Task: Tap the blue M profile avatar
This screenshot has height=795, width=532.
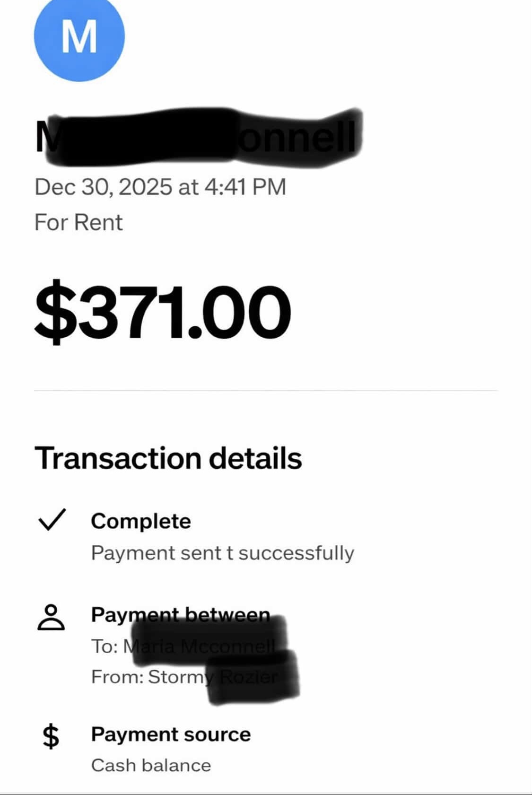Action: tap(79, 37)
